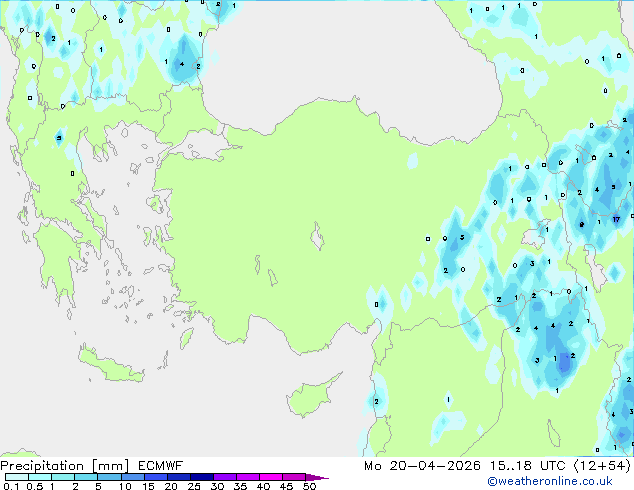Screen dimensions: 634x490
Task: Select the 45–50 mm legend color swatch
Action: [x=294, y=477]
